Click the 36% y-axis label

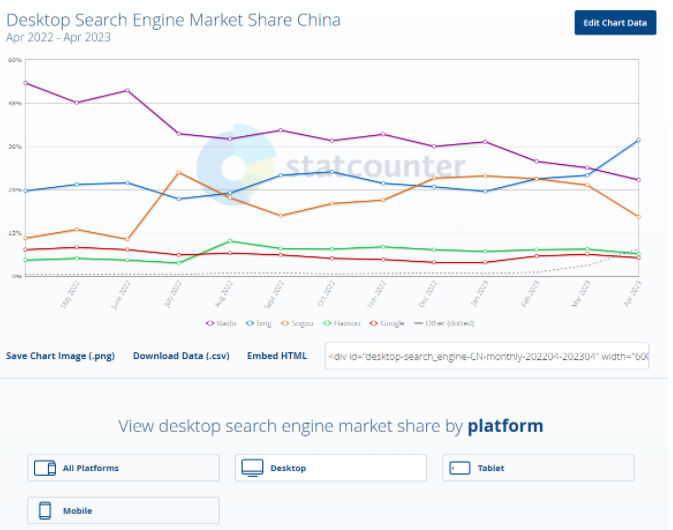[15, 148]
